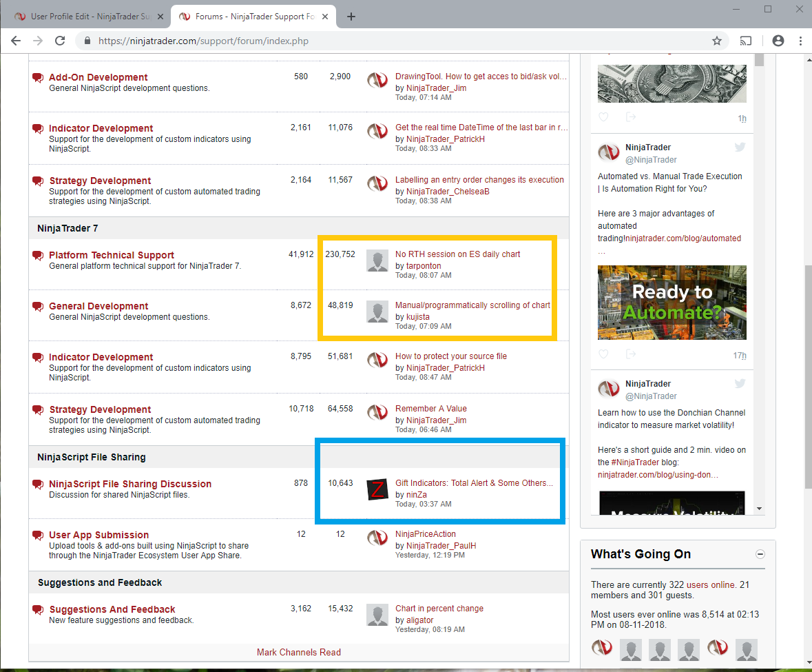The width and height of the screenshot is (812, 672).
Task: Open post 'Manual/programmatically scrolling of chart'
Action: pyautogui.click(x=472, y=305)
